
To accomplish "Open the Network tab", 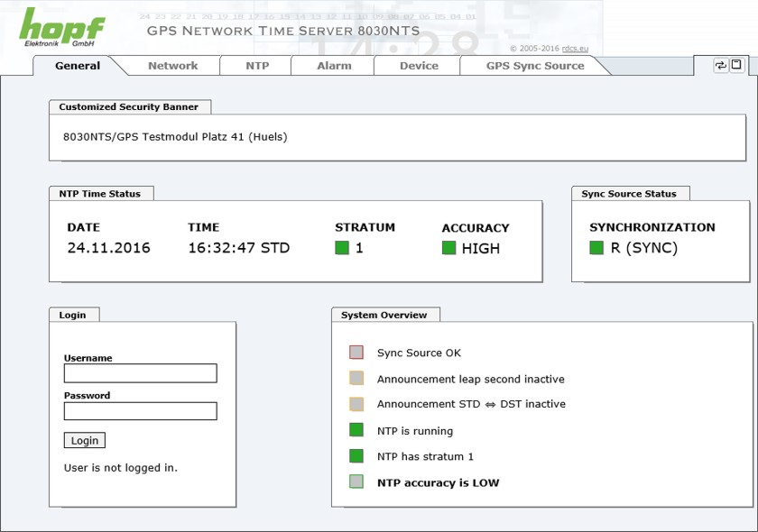I will coord(172,66).
